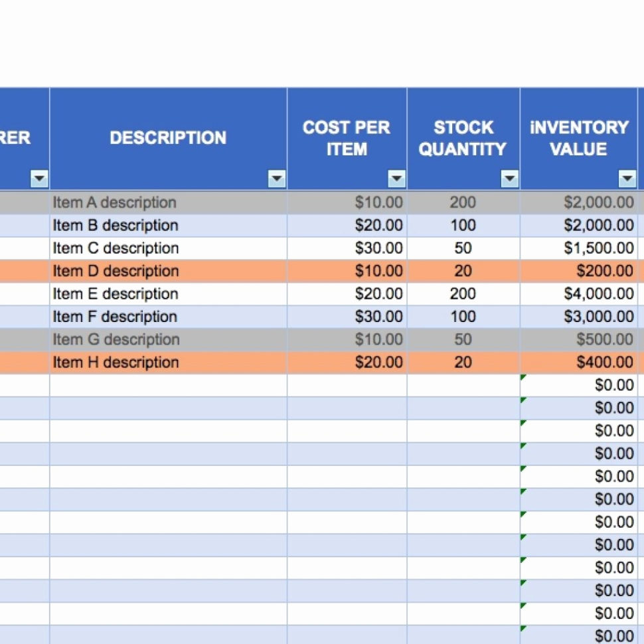This screenshot has width=644, height=644.
Task: Click the stock quantity 20 for Item H
Action: pyautogui.click(x=463, y=362)
